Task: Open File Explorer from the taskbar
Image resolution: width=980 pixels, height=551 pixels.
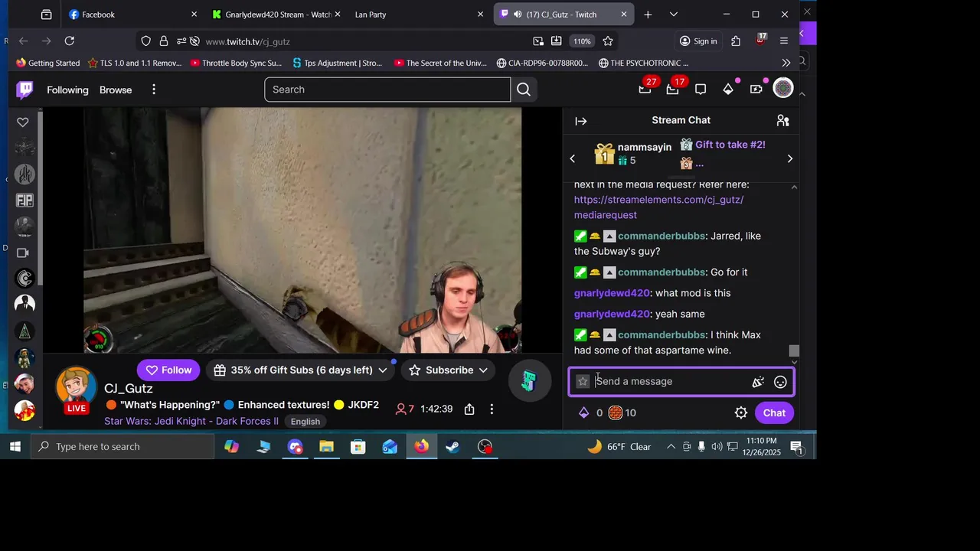Action: (327, 446)
